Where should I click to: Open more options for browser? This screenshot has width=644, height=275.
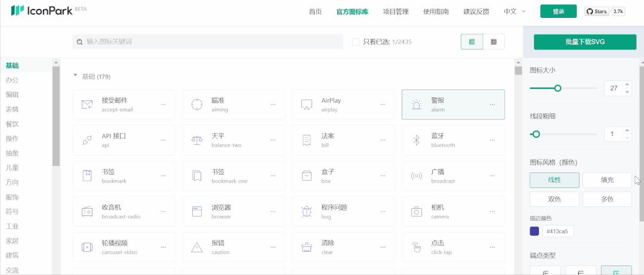(x=273, y=212)
